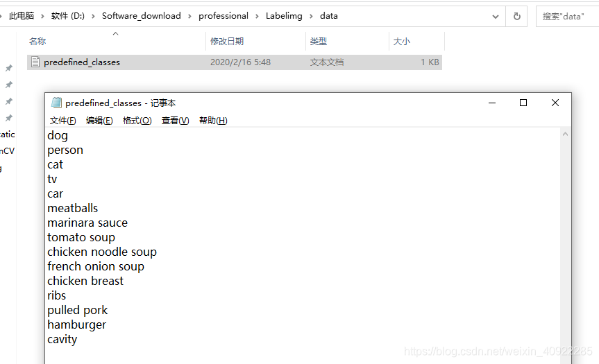Click the line 'meatballs' in Notepad
The width and height of the screenshot is (599, 364).
click(x=73, y=208)
